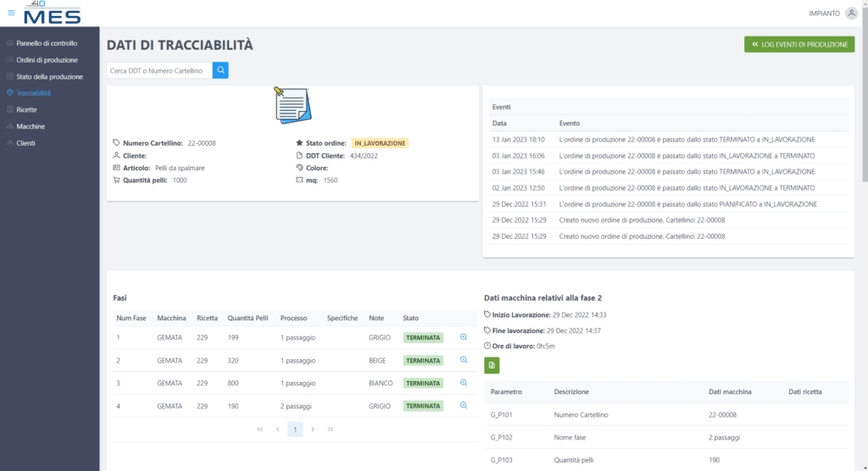View details of phase 2 row
This screenshot has height=471, width=868.
464,359
